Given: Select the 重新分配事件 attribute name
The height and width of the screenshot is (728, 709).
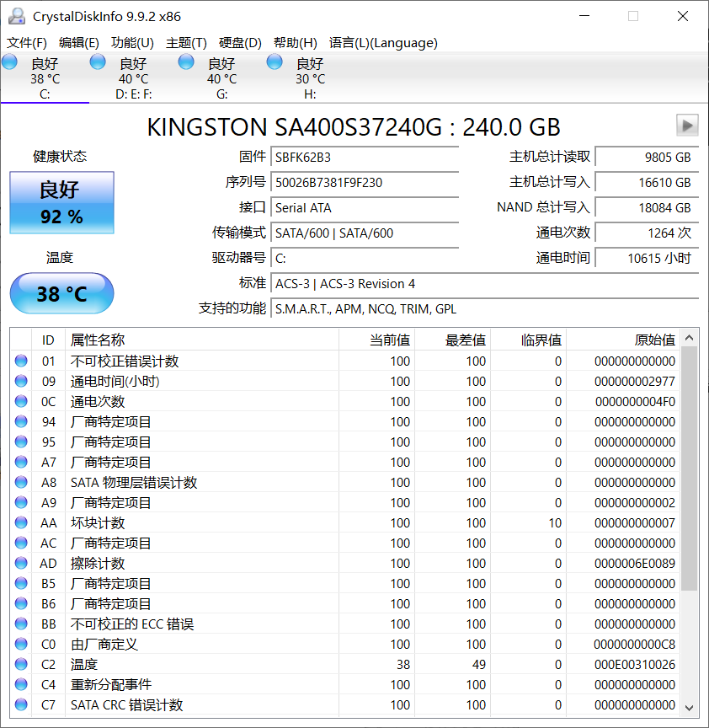Looking at the screenshot, I should coord(111,684).
